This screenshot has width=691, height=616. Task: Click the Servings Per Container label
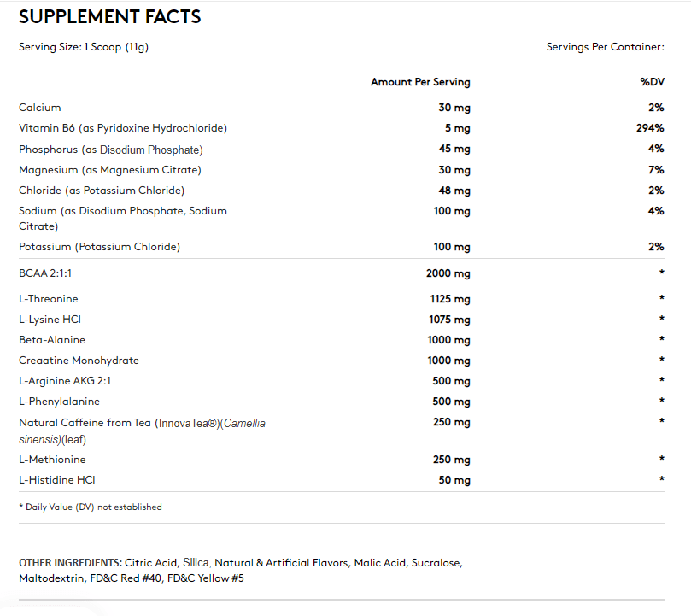point(605,47)
